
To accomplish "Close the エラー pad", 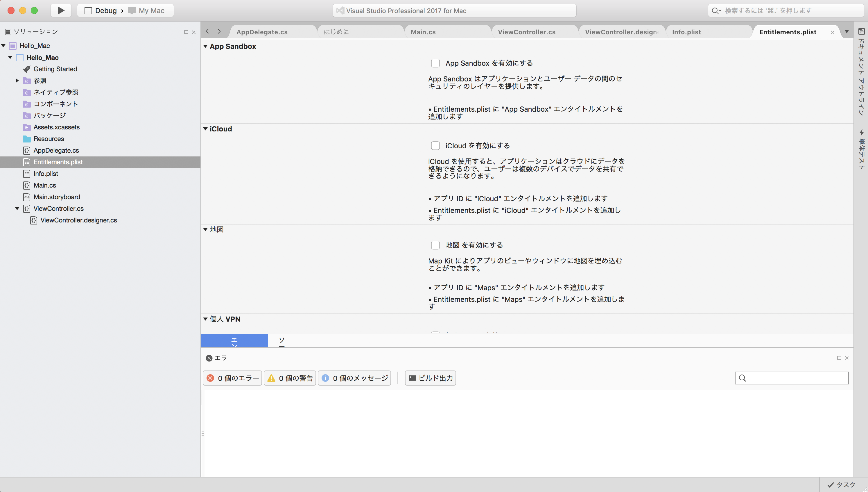I will 847,358.
